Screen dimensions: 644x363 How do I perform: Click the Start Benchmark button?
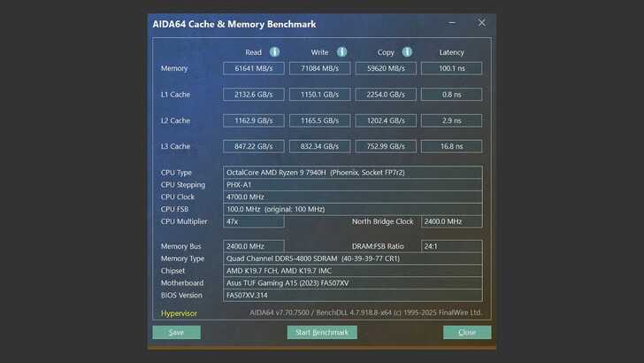322,332
